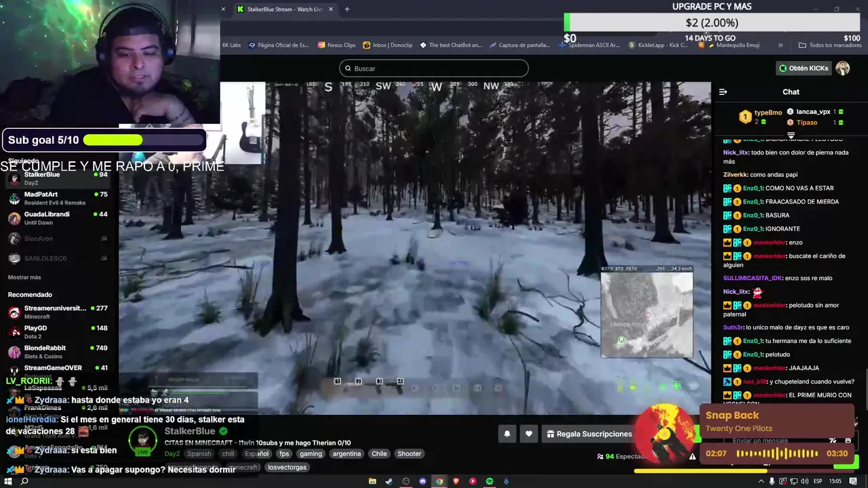Click the Buscar search field
The width and height of the screenshot is (868, 488).
click(x=433, y=68)
